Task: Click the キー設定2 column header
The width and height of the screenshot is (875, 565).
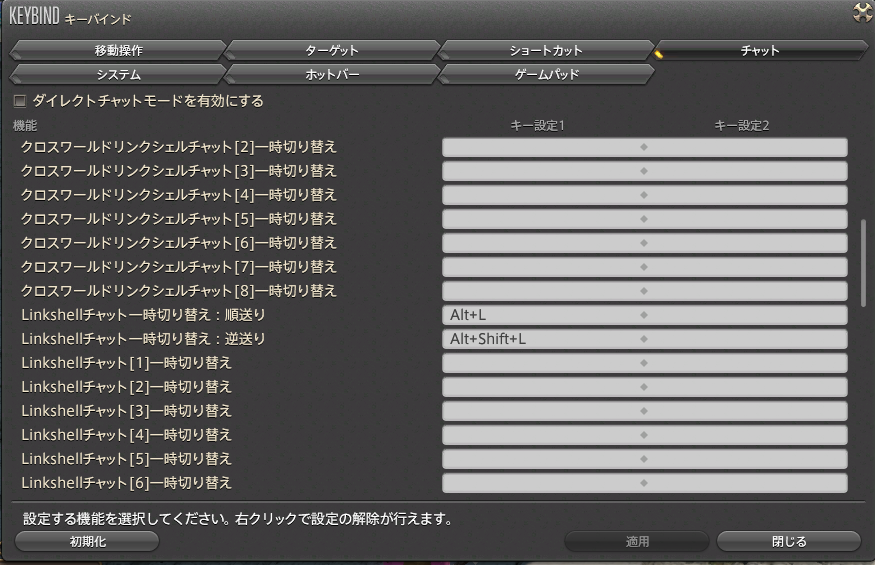Action: tap(742, 126)
